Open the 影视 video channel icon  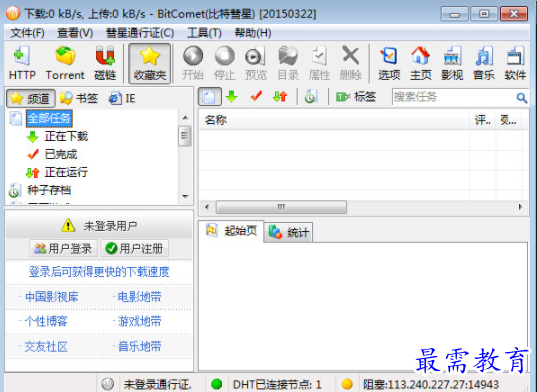coord(452,64)
